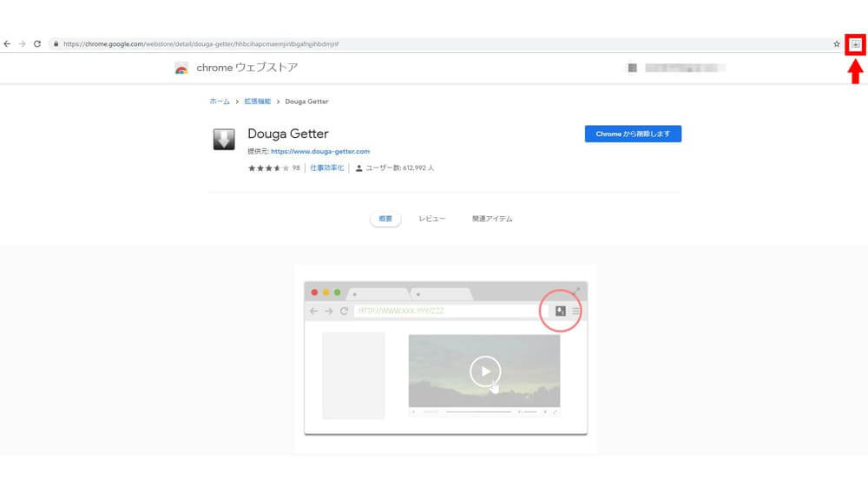The image size is (868, 492).
Task: Click the ユーザー数 612,992 人 text
Action: pos(399,167)
